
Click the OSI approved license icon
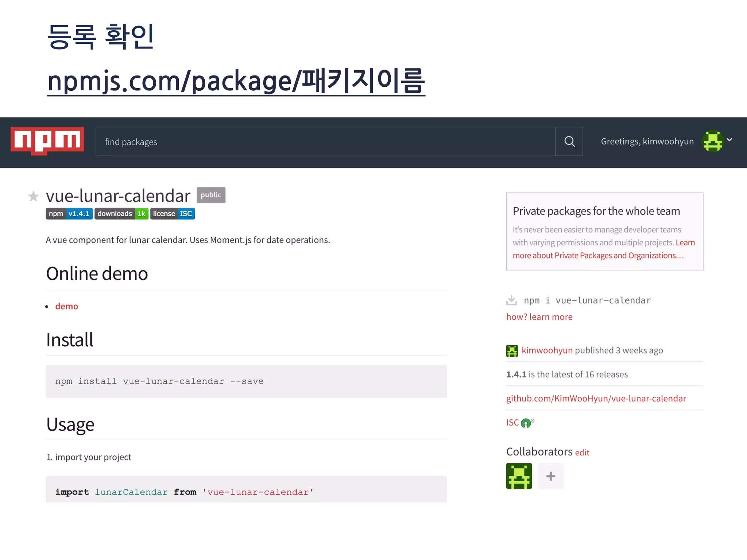[x=527, y=423]
